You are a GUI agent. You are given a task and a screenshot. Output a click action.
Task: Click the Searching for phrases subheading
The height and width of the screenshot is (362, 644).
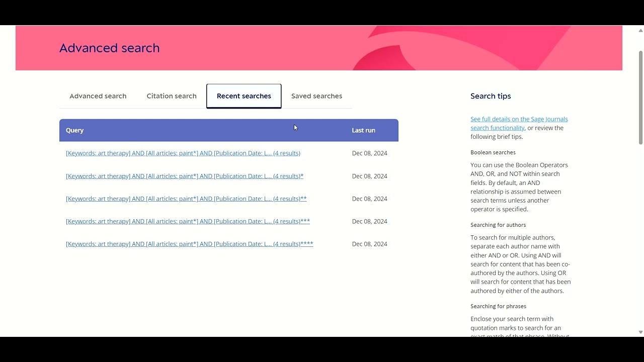pos(498,306)
